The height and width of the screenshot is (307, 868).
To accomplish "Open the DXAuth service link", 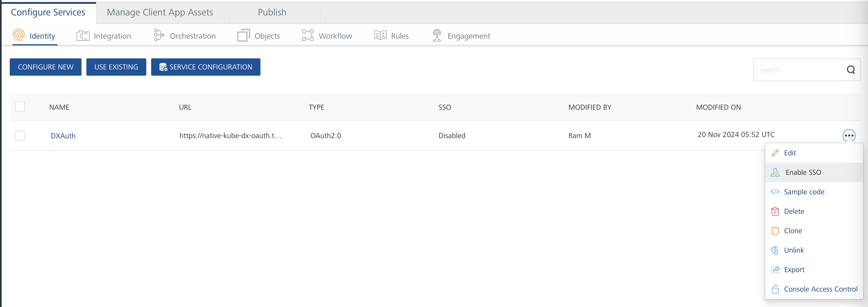I will point(63,136).
